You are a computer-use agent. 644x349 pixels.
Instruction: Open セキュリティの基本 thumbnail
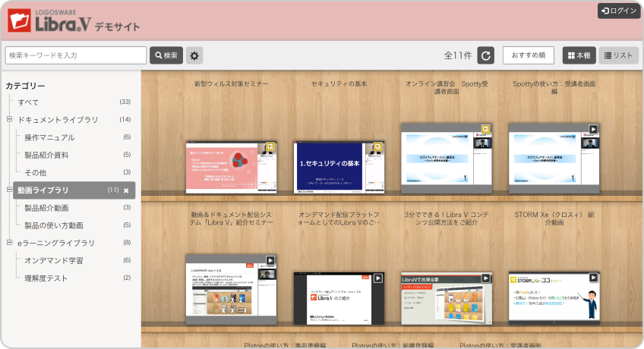point(339,168)
